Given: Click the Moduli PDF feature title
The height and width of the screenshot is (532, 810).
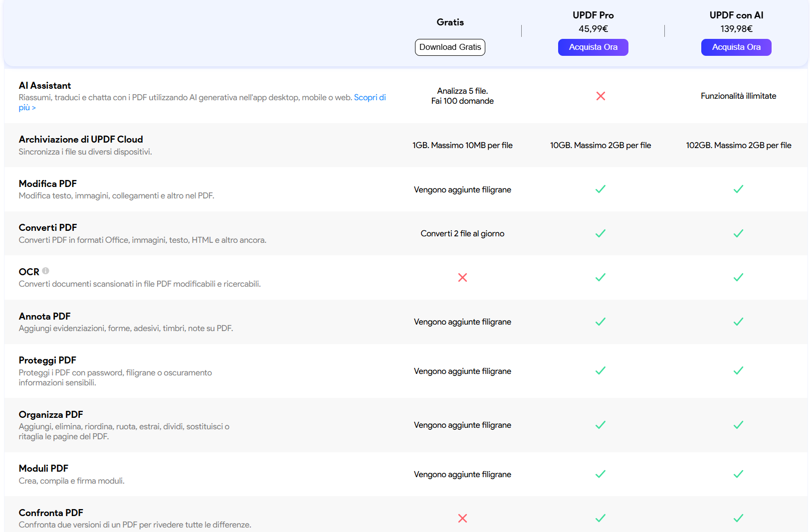Looking at the screenshot, I should click(x=43, y=468).
